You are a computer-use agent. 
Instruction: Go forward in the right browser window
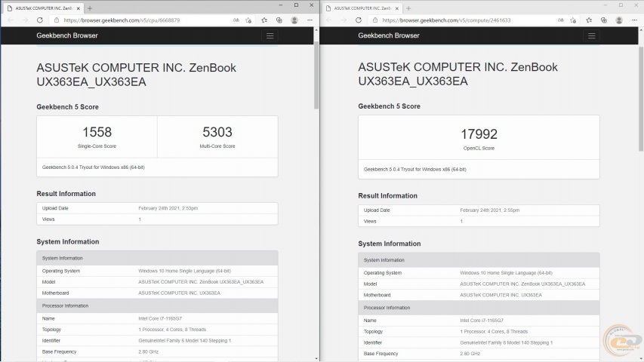tap(344, 20)
